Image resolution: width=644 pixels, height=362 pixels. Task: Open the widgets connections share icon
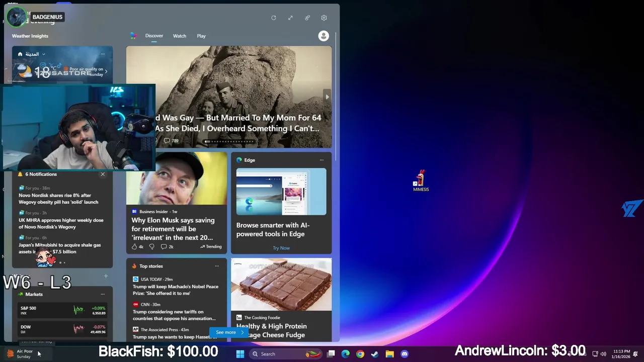tap(307, 18)
